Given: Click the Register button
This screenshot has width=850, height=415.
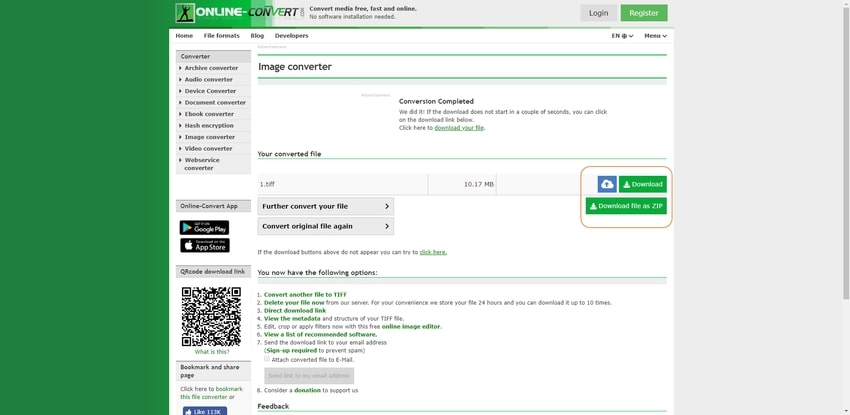Looking at the screenshot, I should pyautogui.click(x=643, y=13).
